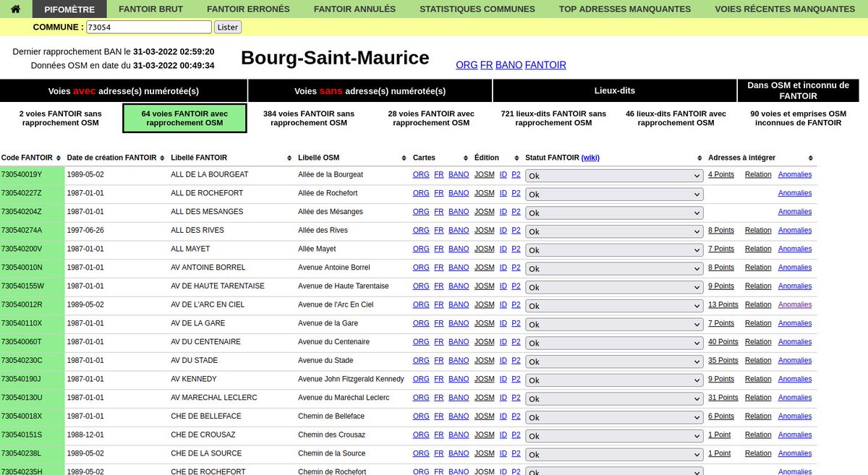Image resolution: width=868 pixels, height=475 pixels.
Task: Open FANTOIR ERRONÉS tab
Action: click(x=248, y=9)
